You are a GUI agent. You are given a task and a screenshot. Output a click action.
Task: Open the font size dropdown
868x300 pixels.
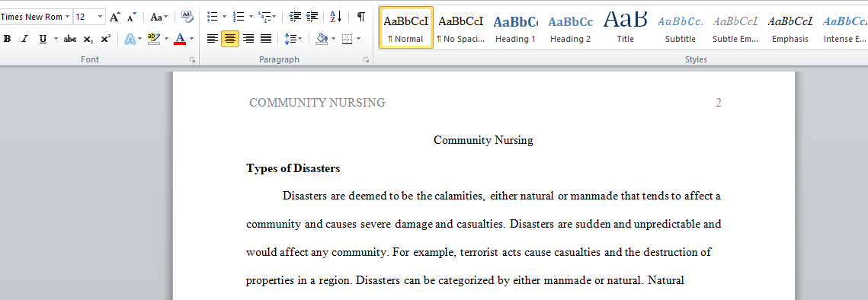(100, 17)
